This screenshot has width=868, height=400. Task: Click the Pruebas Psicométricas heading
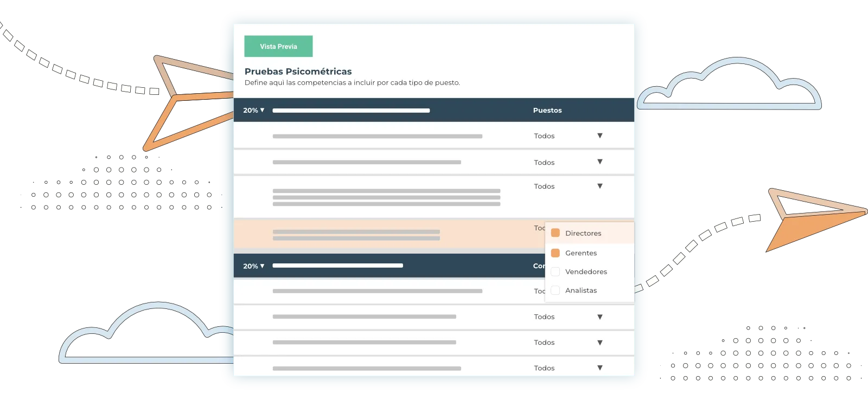(x=298, y=72)
